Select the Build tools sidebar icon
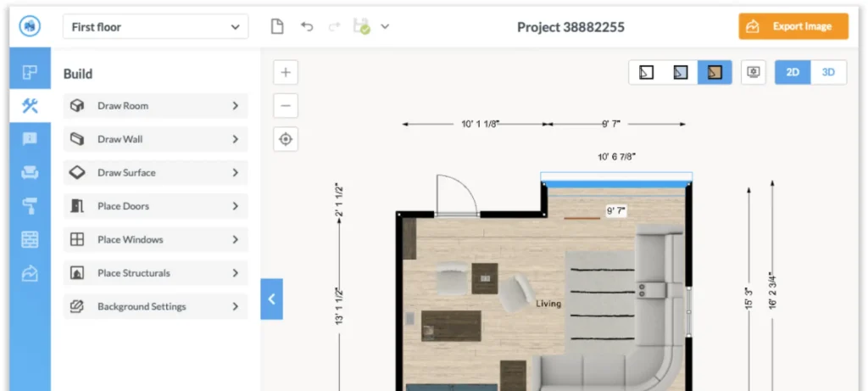The image size is (868, 391). (x=30, y=106)
